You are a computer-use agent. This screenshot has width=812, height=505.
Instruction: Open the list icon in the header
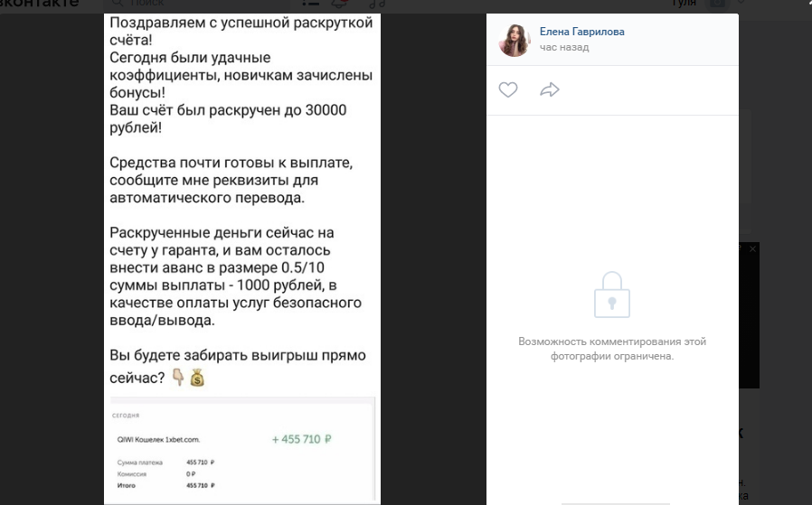click(x=310, y=3)
